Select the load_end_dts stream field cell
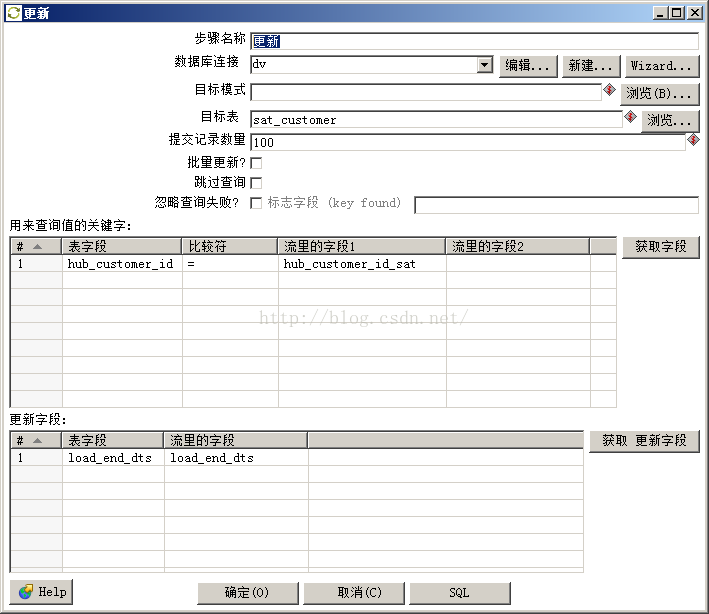 point(236,458)
